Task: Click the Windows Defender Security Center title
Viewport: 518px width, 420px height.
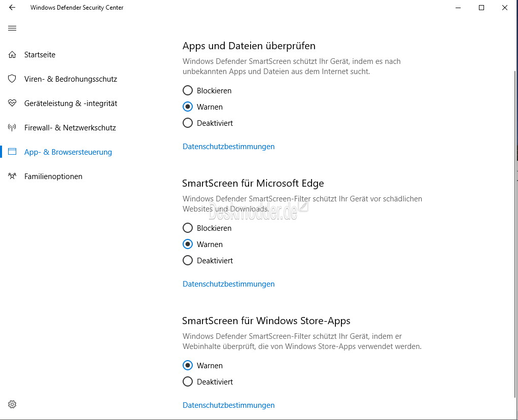Action: coord(77,7)
